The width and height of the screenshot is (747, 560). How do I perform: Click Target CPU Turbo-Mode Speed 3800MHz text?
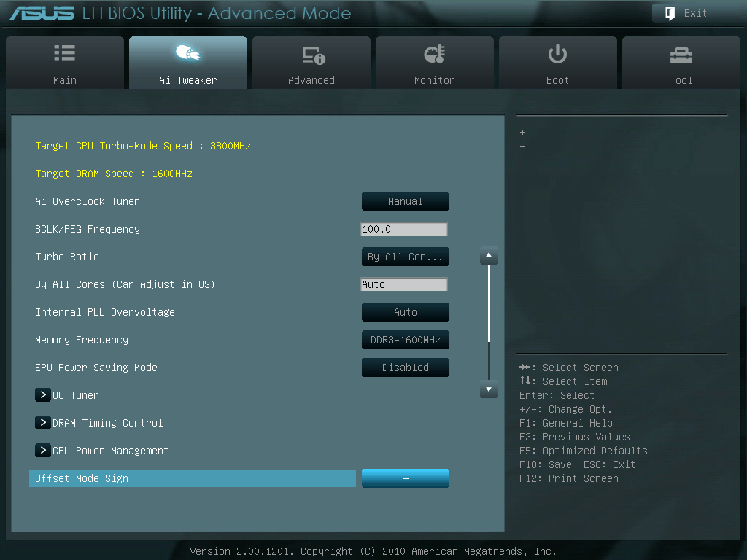pyautogui.click(x=143, y=146)
